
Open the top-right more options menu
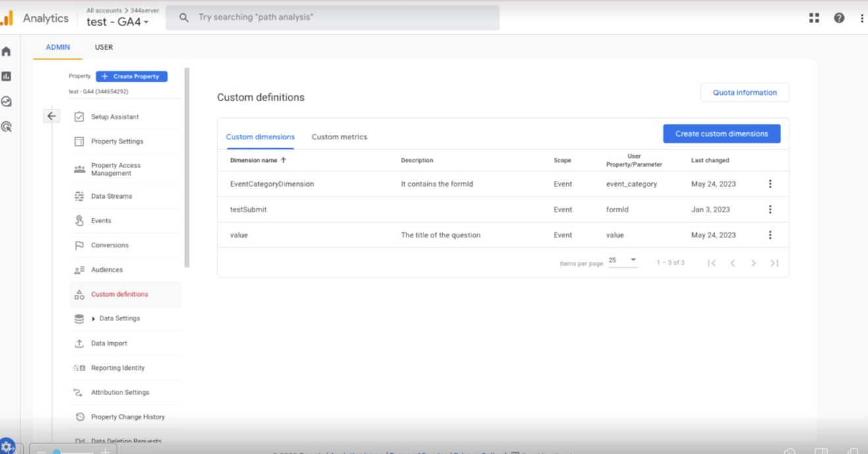click(x=861, y=18)
